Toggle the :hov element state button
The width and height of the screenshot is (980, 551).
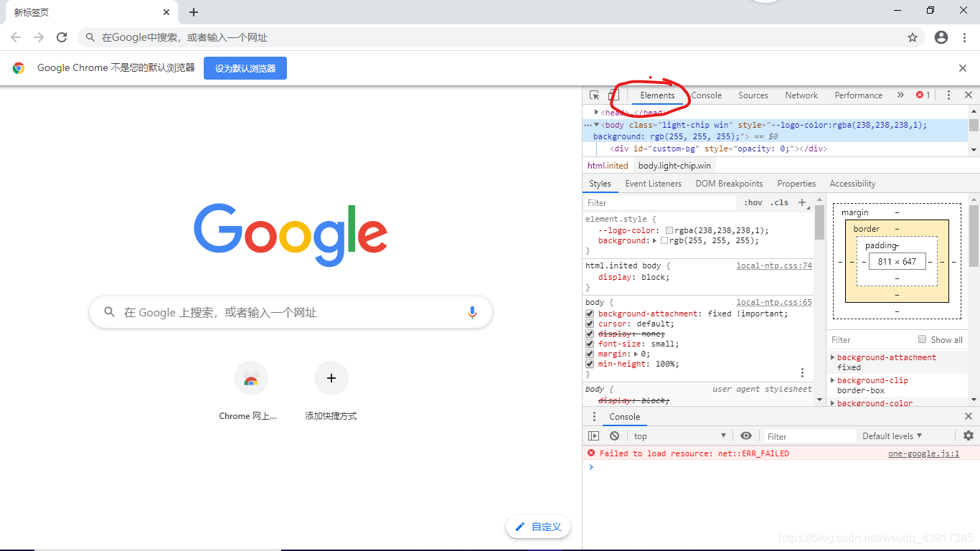pos(753,203)
